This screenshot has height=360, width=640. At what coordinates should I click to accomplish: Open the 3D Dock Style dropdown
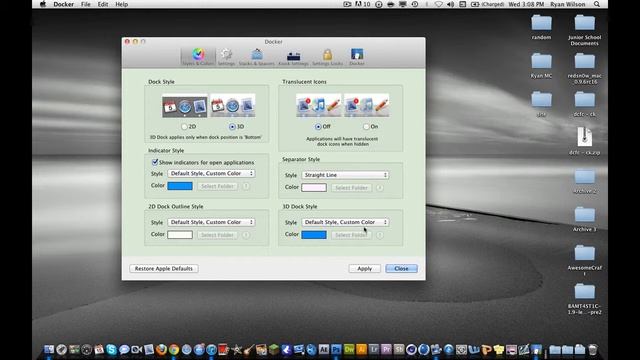pyautogui.click(x=345, y=222)
